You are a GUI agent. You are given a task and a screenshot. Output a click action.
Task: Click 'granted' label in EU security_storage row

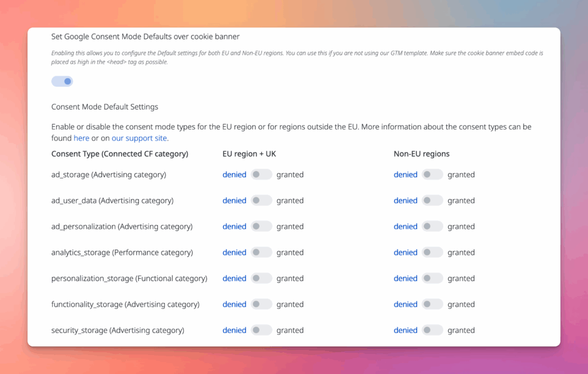(290, 330)
